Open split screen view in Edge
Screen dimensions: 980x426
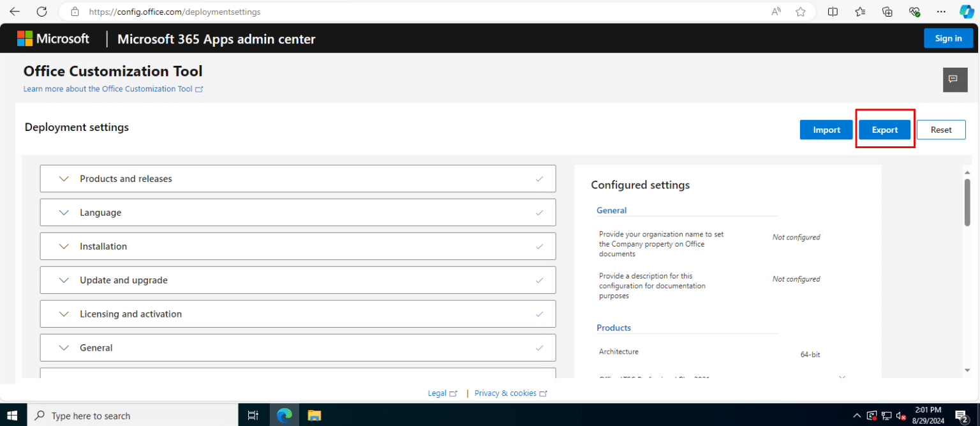pos(833,11)
